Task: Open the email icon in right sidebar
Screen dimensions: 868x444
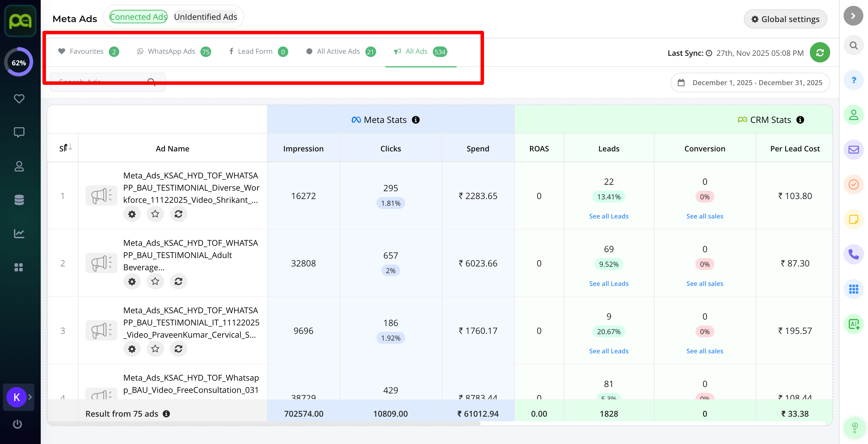Action: (x=853, y=149)
